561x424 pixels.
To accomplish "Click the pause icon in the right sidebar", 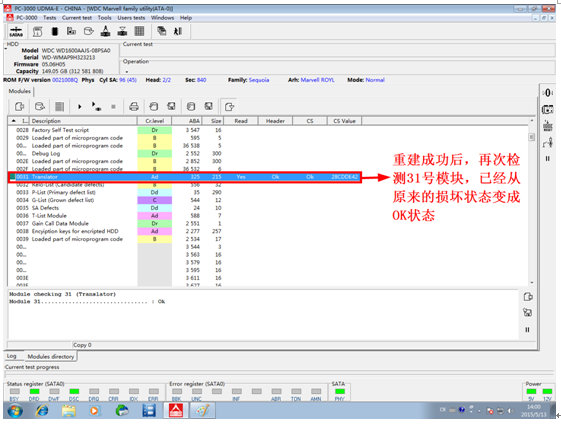I will (547, 159).
